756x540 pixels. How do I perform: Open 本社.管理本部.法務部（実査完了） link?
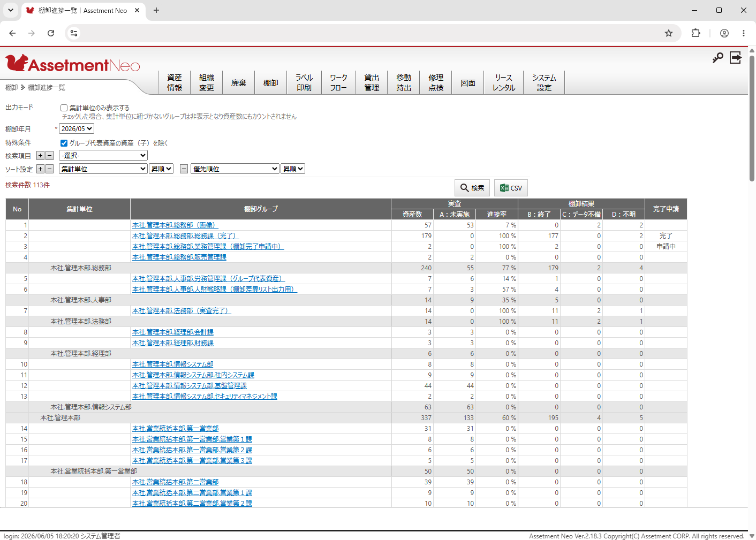(182, 311)
